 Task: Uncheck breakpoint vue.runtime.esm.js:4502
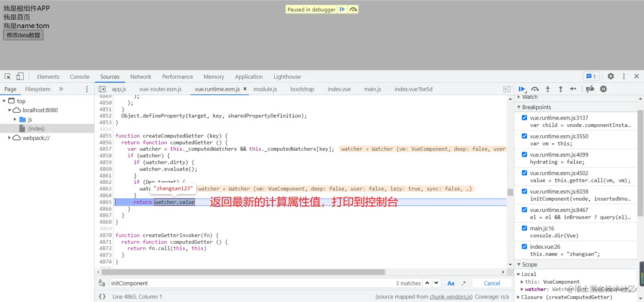coord(524,173)
